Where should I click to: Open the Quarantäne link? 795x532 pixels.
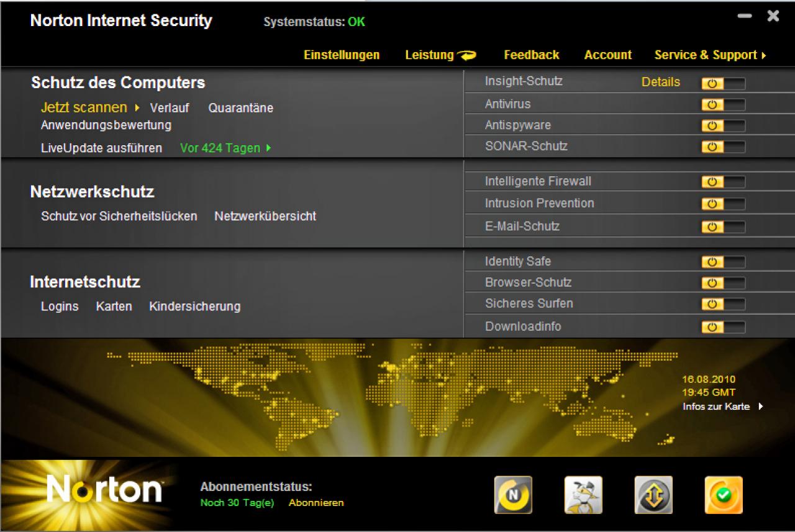(x=241, y=108)
